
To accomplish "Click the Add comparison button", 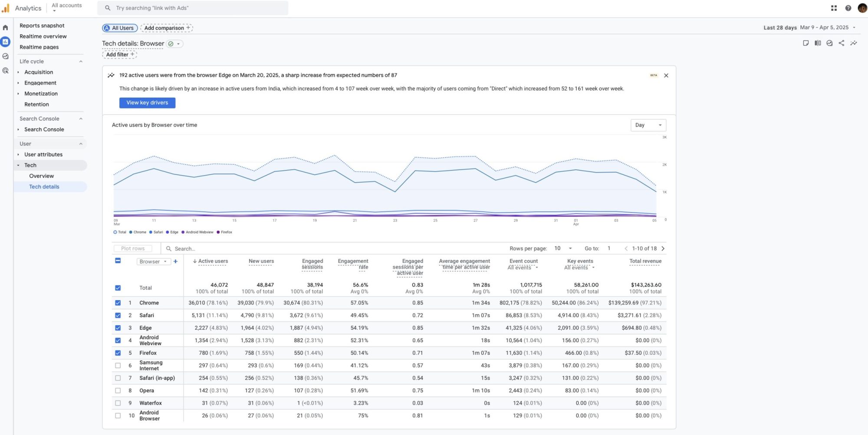I will (x=167, y=28).
